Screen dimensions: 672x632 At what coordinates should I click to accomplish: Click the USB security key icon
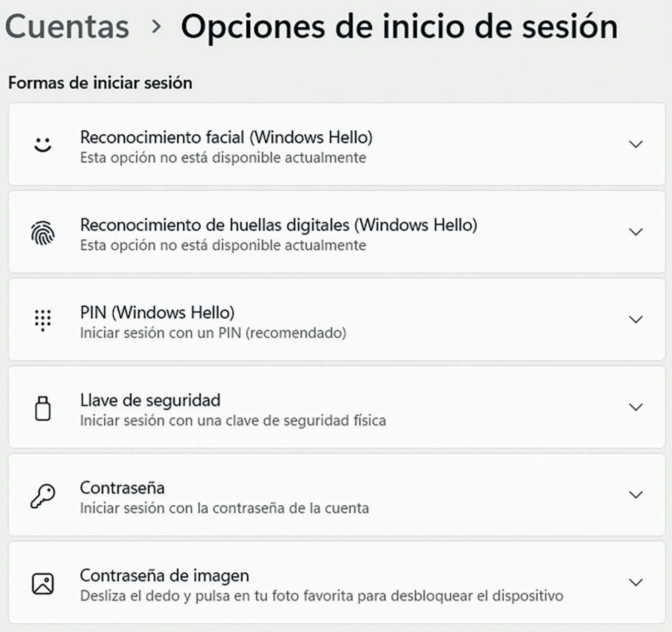tap(43, 408)
